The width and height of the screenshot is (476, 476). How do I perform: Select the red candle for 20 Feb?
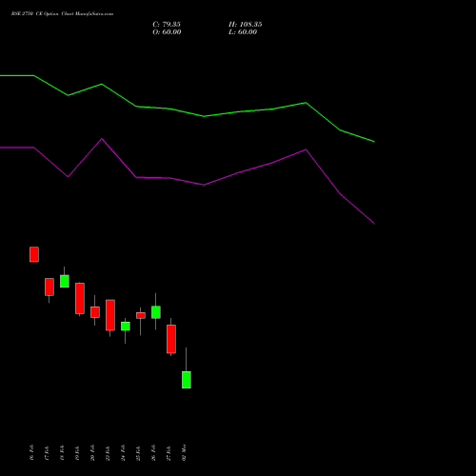(x=95, y=312)
